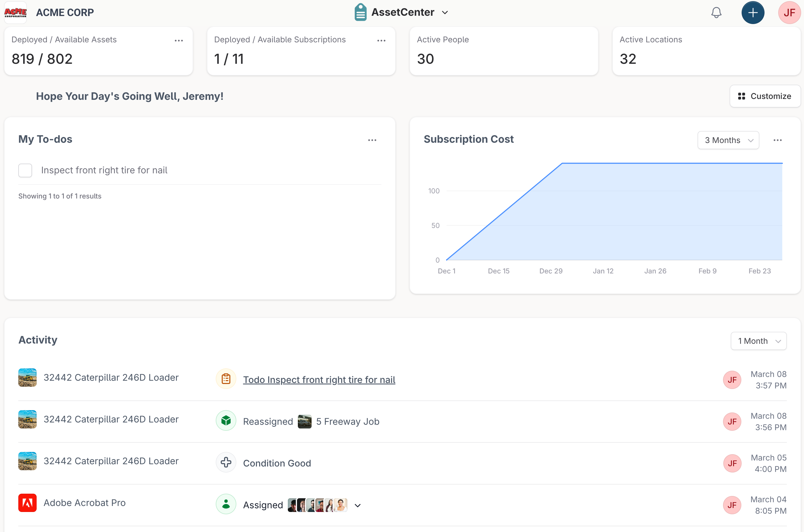
Task: Click the Customize button
Action: pyautogui.click(x=765, y=96)
